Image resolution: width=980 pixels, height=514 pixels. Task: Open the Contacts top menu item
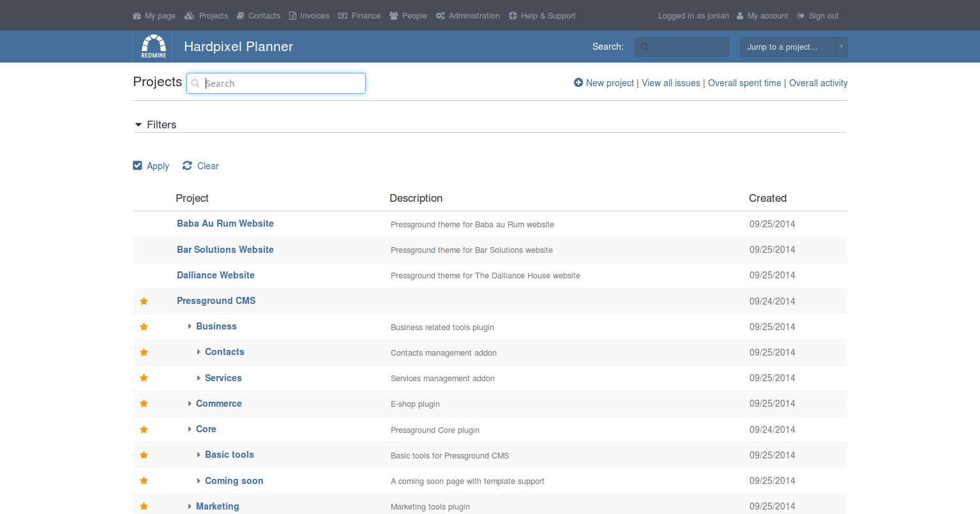point(264,16)
